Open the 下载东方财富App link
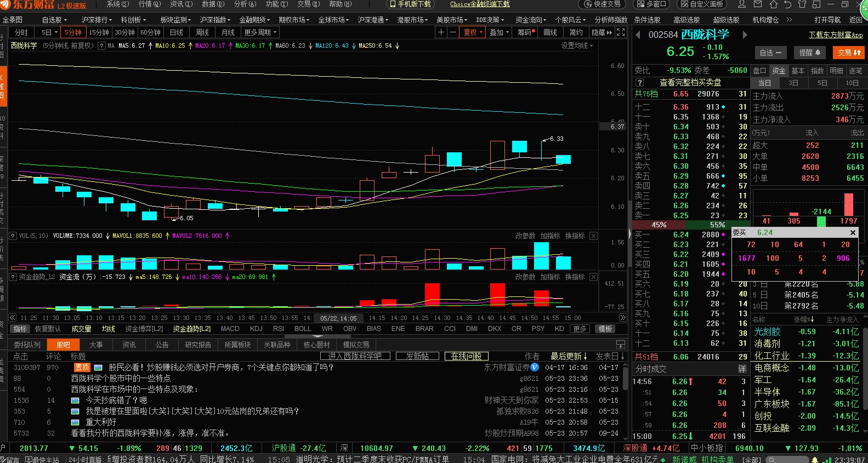 point(836,35)
